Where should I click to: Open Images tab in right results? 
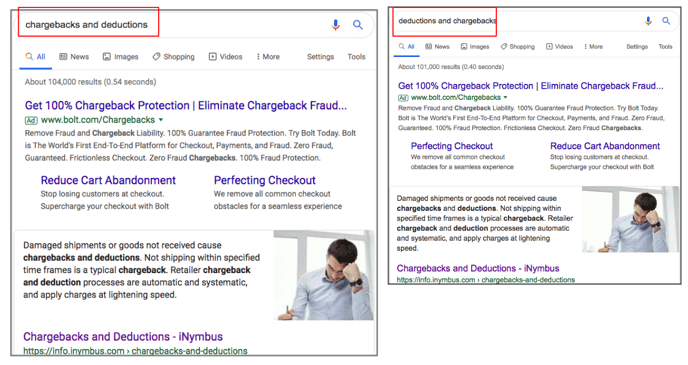(475, 47)
